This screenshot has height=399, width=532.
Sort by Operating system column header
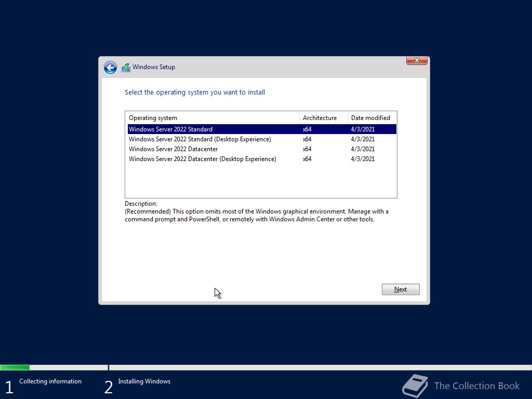point(212,118)
